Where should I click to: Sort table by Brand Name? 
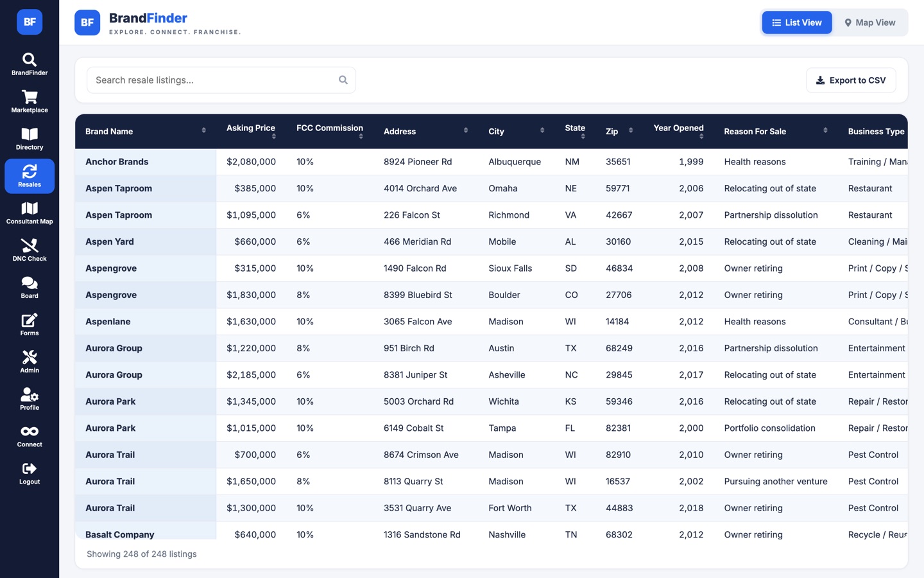146,132
